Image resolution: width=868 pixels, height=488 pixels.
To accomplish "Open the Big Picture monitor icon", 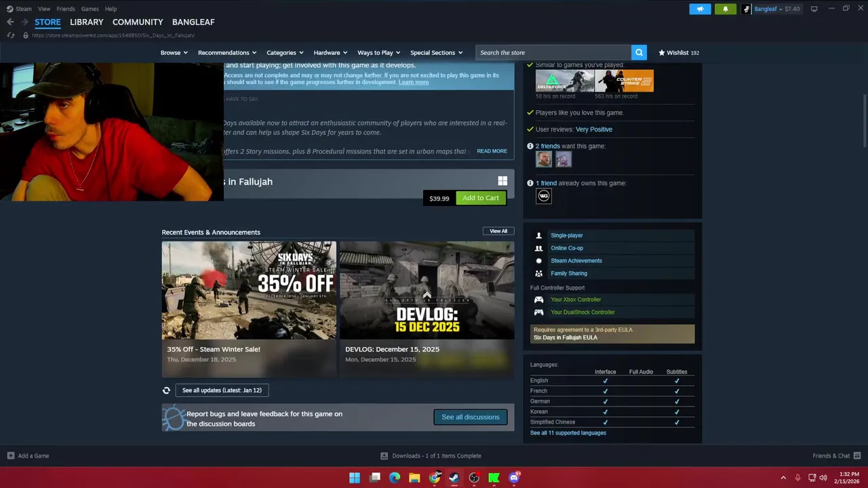I will (x=814, y=9).
